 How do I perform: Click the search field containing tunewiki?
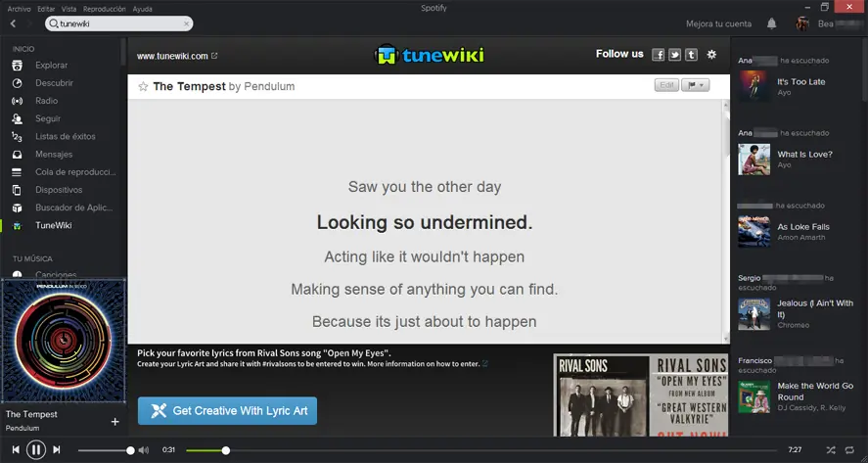click(x=119, y=23)
